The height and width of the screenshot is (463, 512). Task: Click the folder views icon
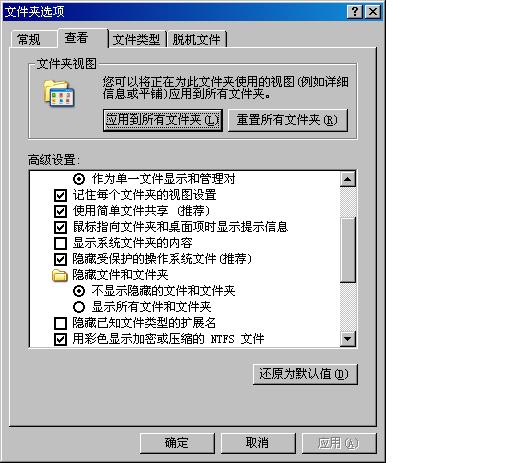pos(59,94)
